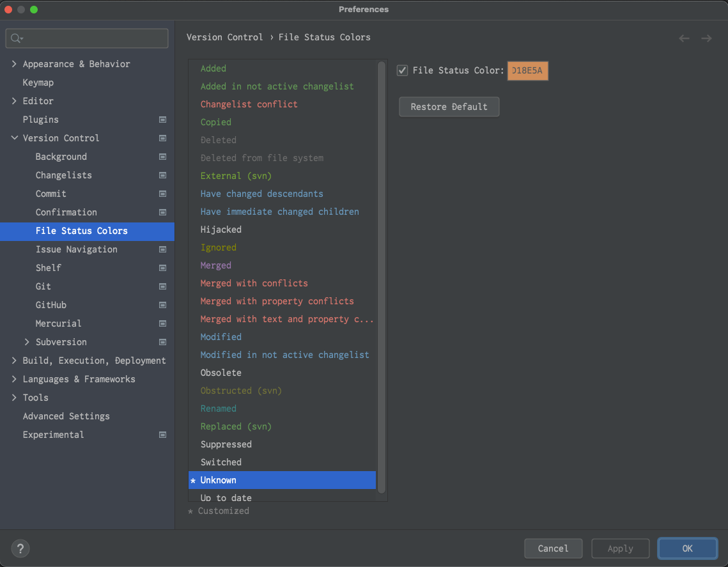Click the help question mark icon

[x=20, y=548]
